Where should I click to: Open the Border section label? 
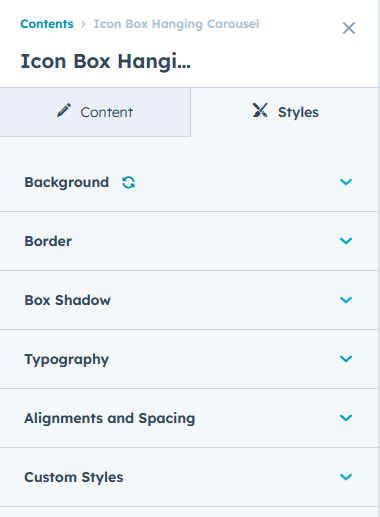pyautogui.click(x=48, y=241)
